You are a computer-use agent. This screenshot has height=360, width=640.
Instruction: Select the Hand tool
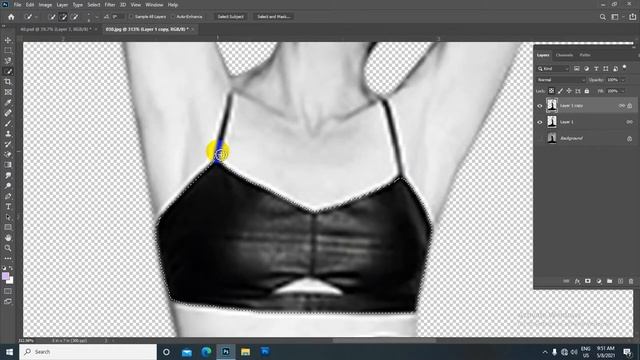(8, 238)
